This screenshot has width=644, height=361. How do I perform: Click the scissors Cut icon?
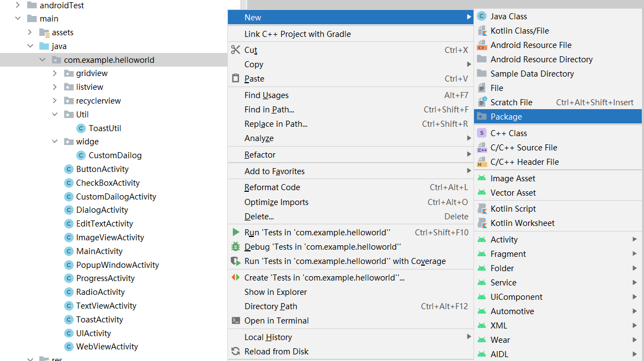click(x=236, y=50)
